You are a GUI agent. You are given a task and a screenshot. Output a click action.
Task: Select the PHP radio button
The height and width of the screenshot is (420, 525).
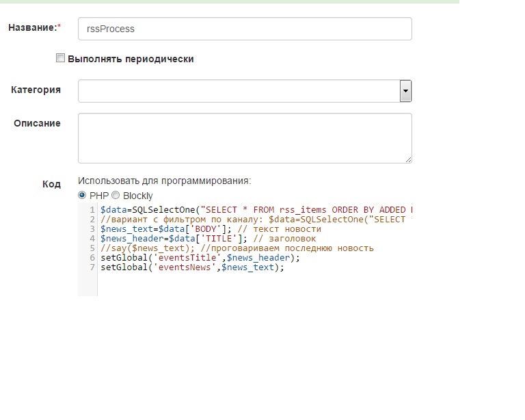coord(83,195)
